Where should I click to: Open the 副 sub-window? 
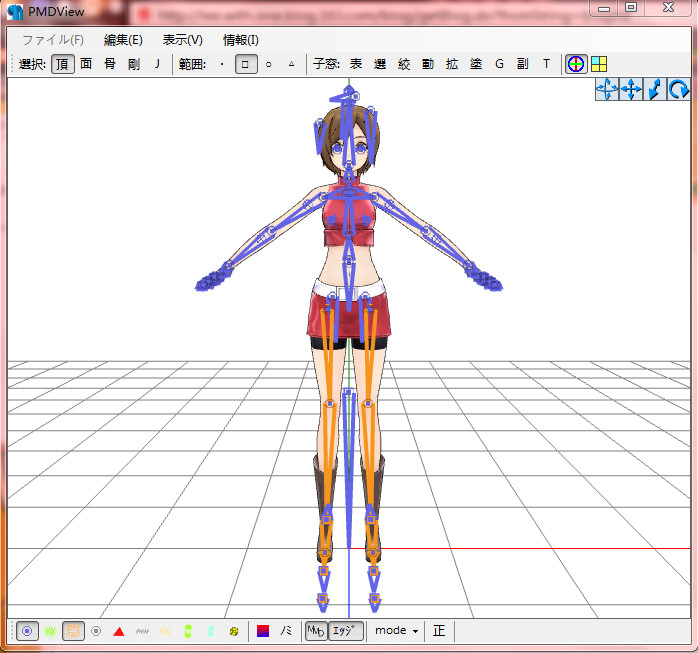[x=523, y=64]
